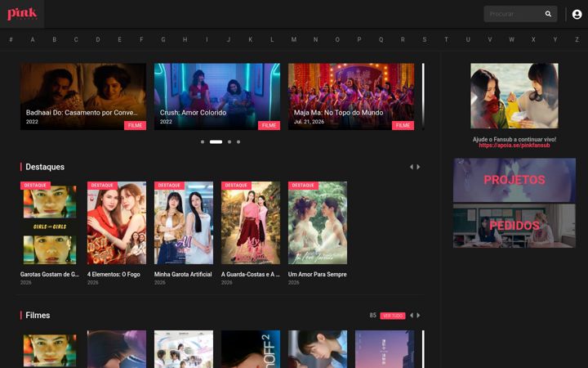Open the PROJETOS banner

(x=514, y=180)
